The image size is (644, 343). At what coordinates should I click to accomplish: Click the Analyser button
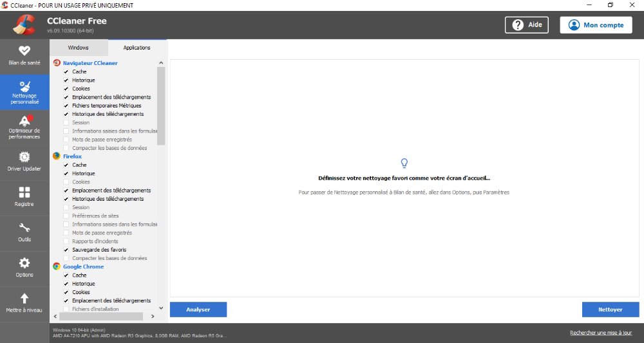pos(198,310)
